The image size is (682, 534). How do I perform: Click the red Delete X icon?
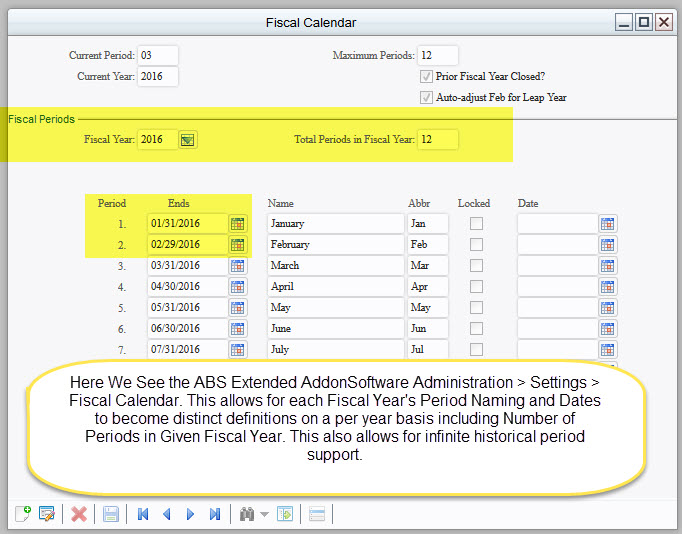coord(79,514)
